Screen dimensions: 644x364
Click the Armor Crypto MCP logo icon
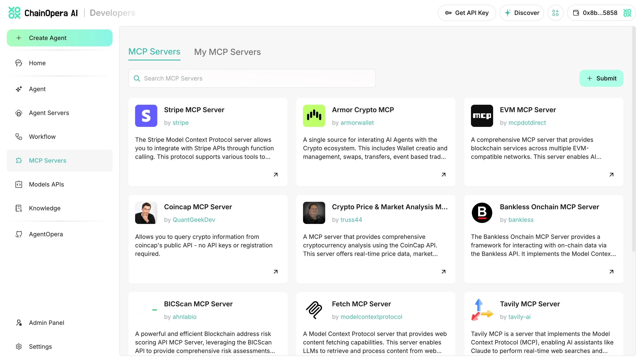coord(314,116)
